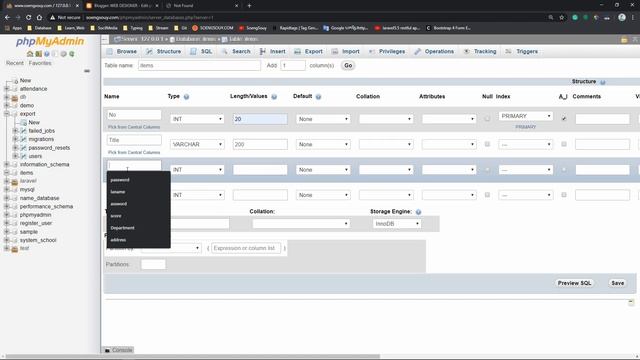Click the help icon next to Length/Values header
The image size is (640, 360).
(x=274, y=97)
